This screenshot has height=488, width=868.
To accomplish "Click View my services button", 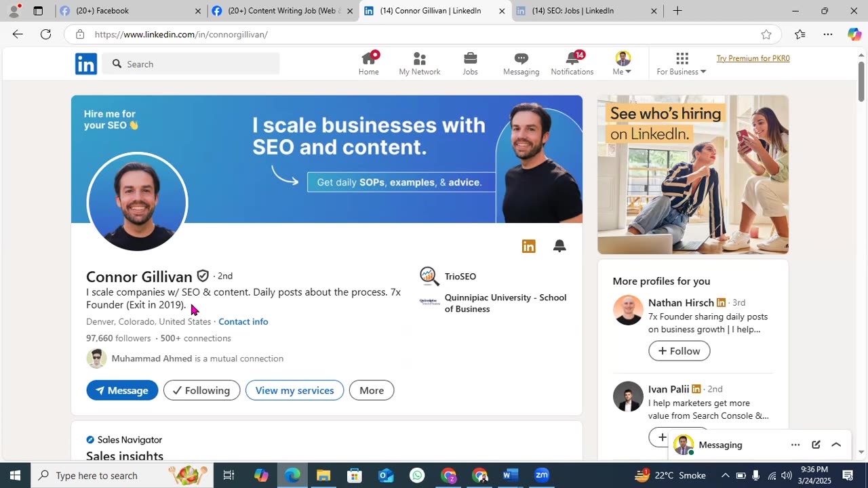I will 294,390.
